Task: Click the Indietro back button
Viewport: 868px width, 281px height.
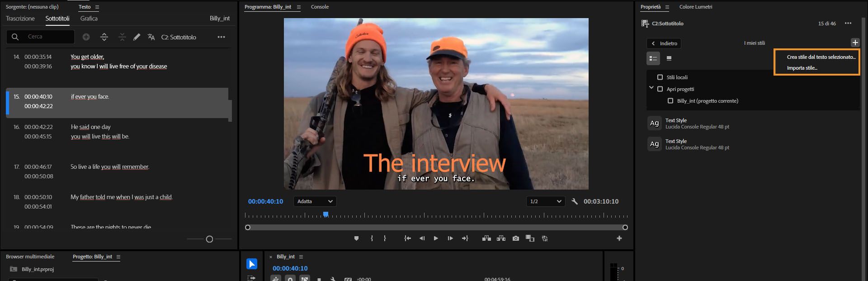Action: (x=664, y=43)
